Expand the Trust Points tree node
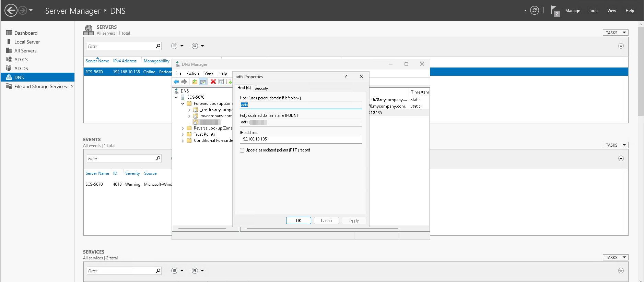The image size is (644, 282). pos(183,135)
